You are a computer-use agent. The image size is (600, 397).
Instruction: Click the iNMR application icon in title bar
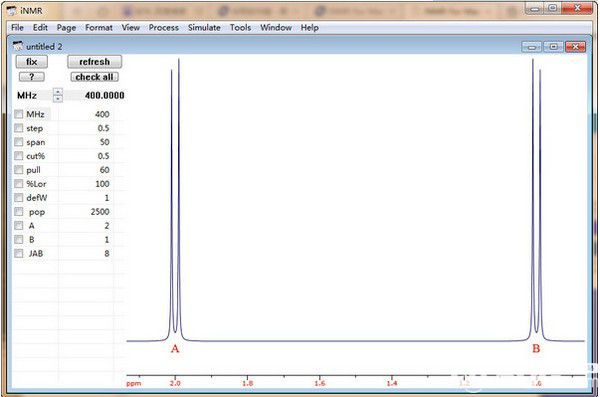coord(12,11)
